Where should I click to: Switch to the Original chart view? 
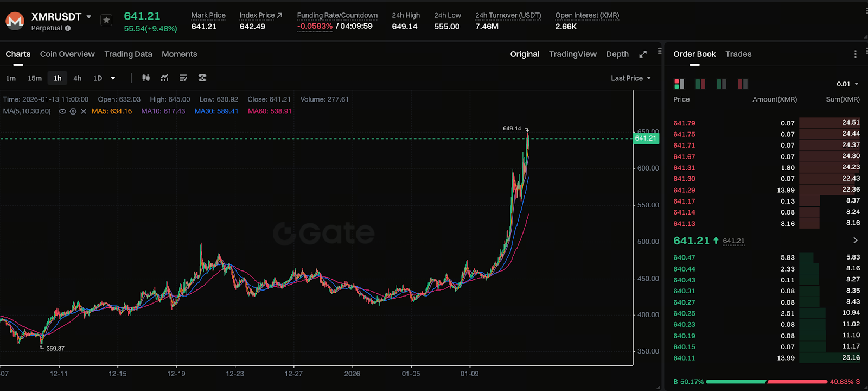(525, 54)
